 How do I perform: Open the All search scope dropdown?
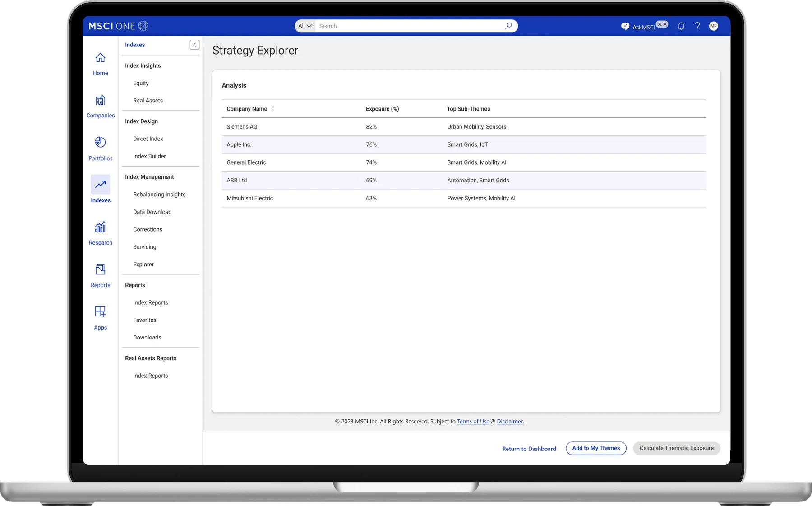pos(305,26)
